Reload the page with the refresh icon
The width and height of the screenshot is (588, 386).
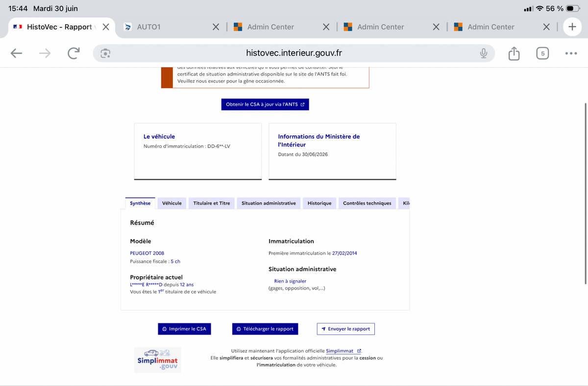click(73, 53)
